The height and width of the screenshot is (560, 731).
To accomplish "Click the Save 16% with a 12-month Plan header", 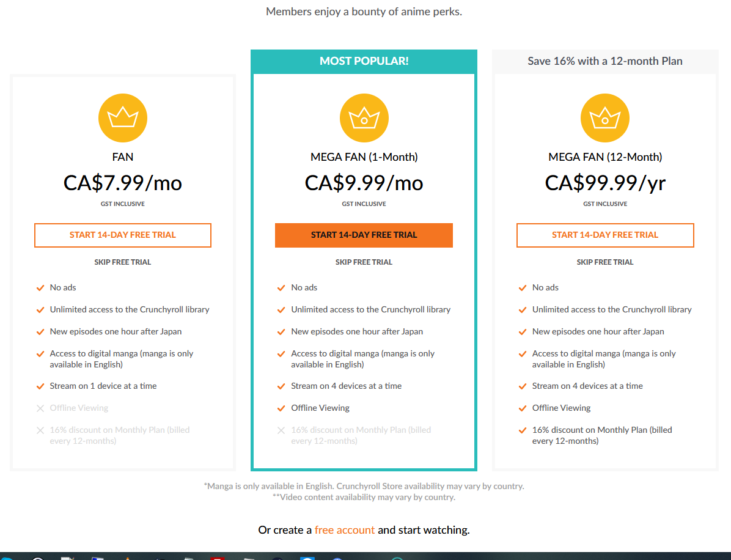I will 604,61.
